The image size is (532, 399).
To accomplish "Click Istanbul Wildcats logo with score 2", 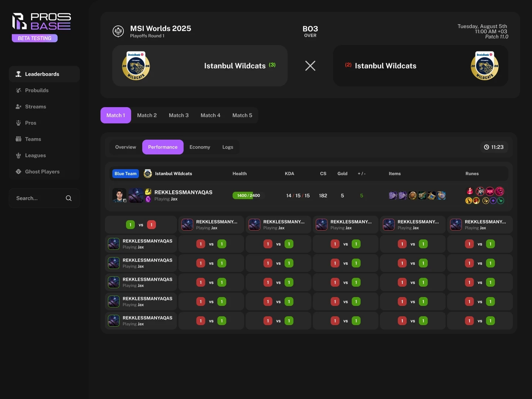I will click(x=485, y=66).
